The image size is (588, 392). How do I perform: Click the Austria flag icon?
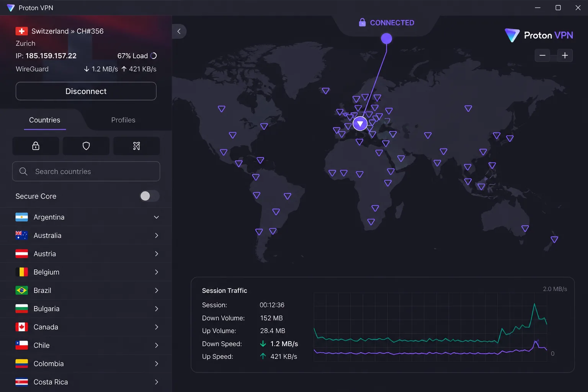click(21, 254)
